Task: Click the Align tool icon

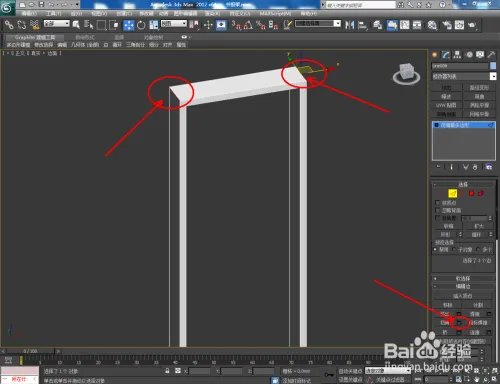Action: point(362,25)
